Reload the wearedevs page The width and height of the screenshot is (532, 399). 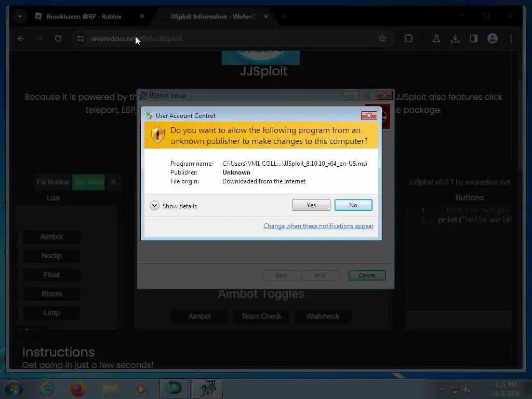pos(58,38)
